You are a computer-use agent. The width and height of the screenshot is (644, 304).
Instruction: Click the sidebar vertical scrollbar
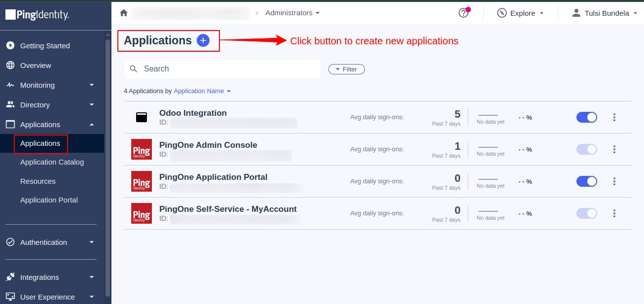point(108,168)
